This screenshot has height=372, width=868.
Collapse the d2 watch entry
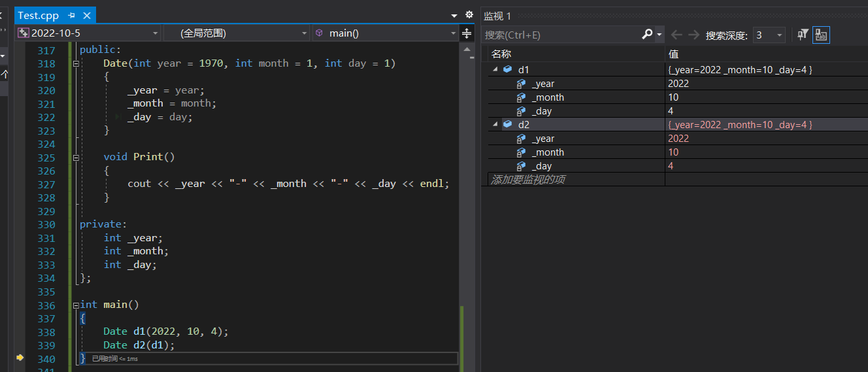click(x=495, y=124)
